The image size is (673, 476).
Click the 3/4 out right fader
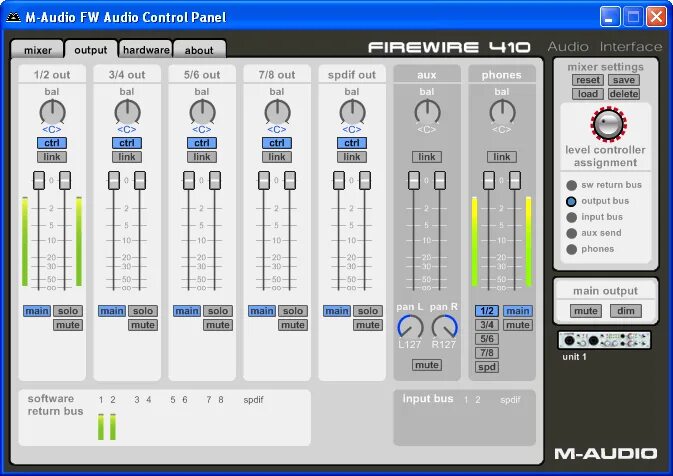click(140, 180)
